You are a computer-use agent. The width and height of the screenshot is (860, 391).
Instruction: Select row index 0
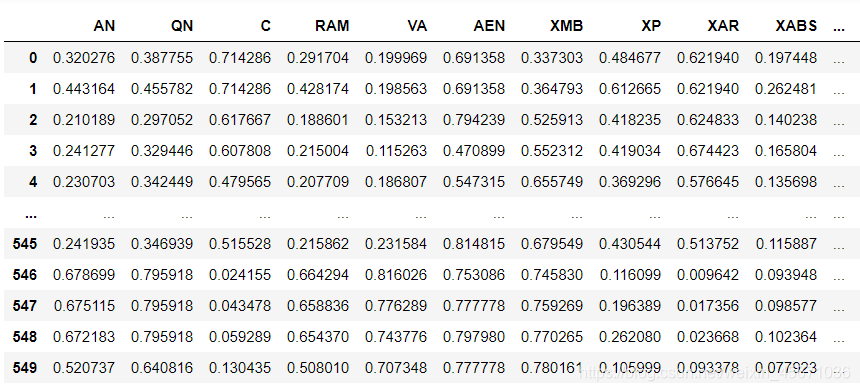coord(33,58)
